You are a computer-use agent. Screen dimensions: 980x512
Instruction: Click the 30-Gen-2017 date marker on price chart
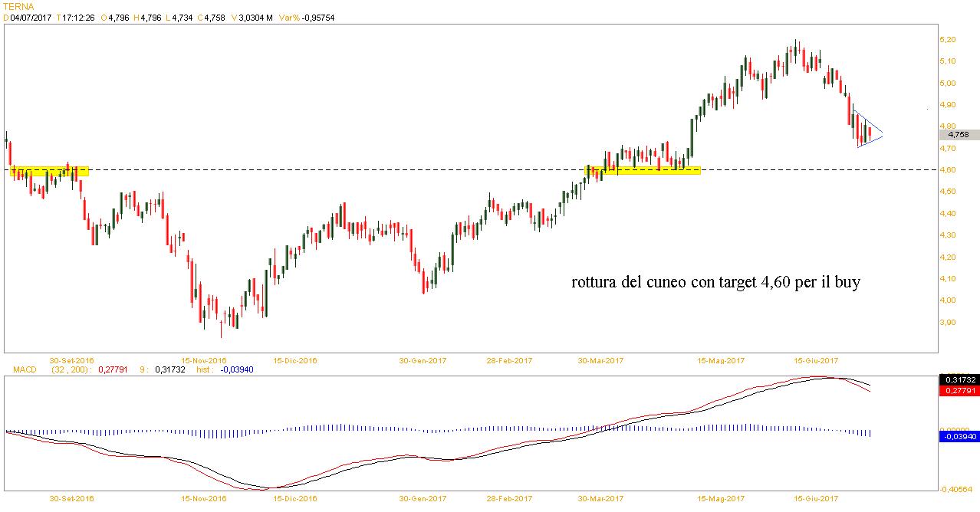423,360
